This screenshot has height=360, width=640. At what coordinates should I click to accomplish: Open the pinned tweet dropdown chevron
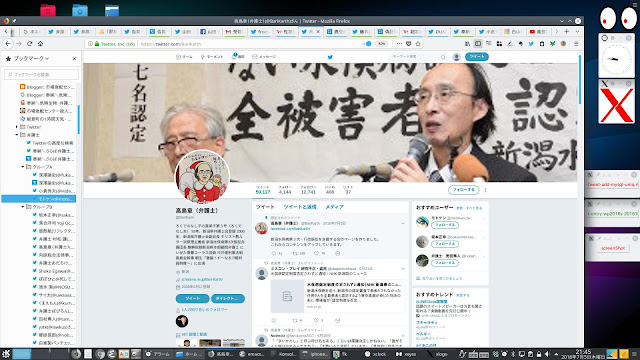403,223
